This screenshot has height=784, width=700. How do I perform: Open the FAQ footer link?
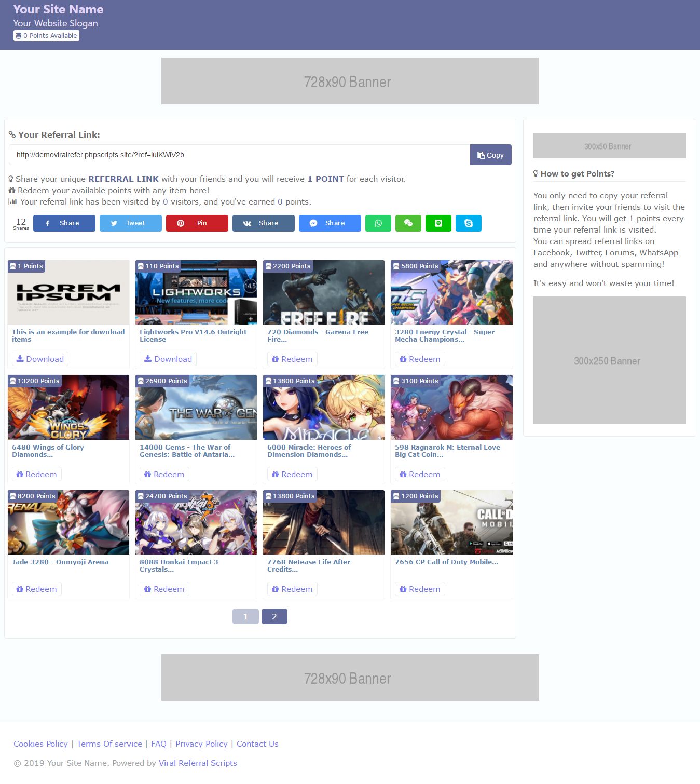pos(159,744)
